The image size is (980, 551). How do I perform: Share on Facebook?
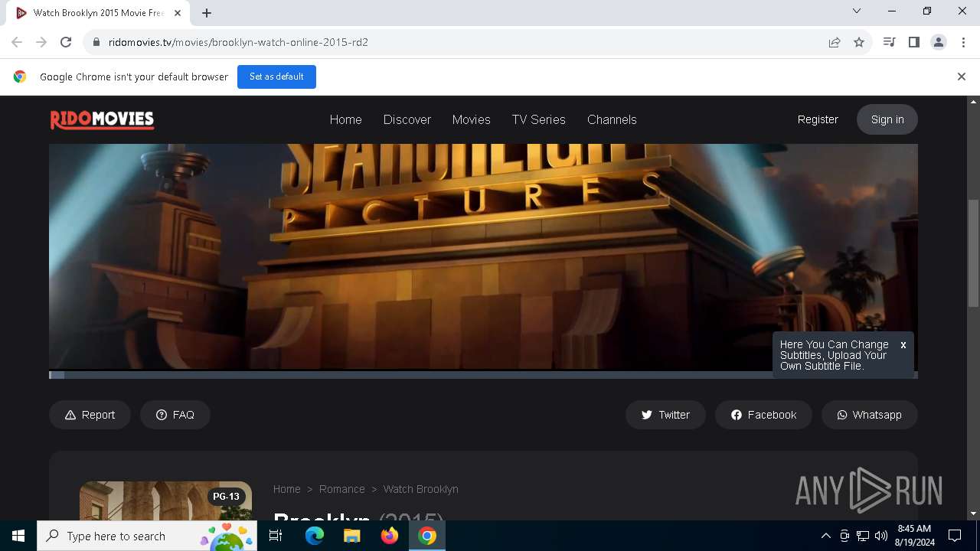click(763, 415)
